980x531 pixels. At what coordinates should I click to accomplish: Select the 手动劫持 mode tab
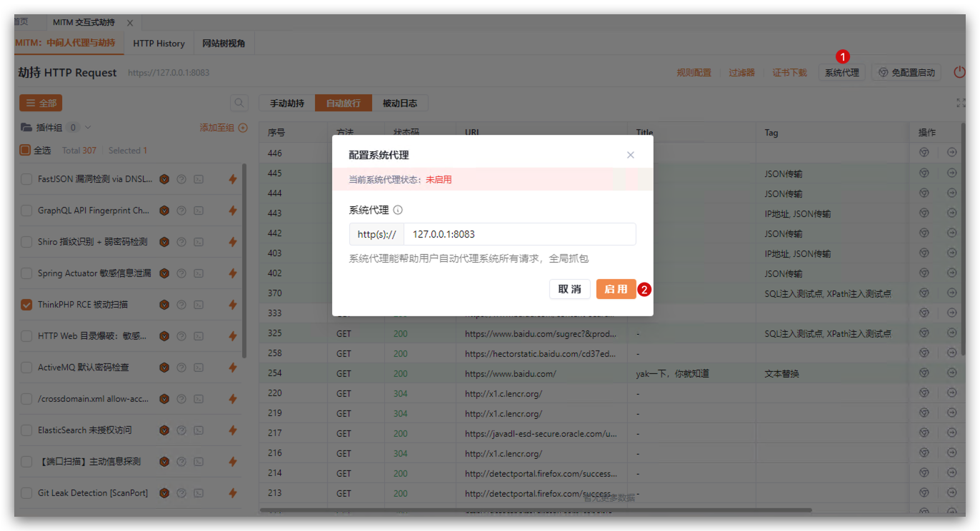(x=286, y=103)
